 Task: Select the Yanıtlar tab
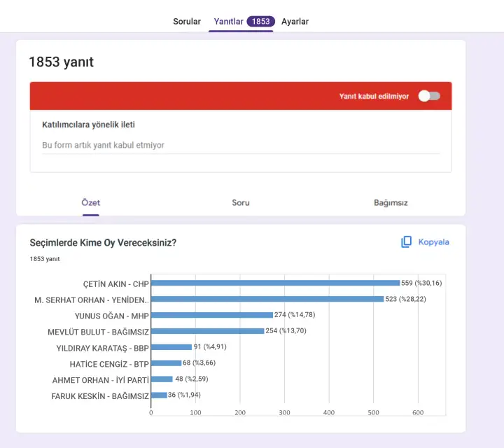[229, 22]
